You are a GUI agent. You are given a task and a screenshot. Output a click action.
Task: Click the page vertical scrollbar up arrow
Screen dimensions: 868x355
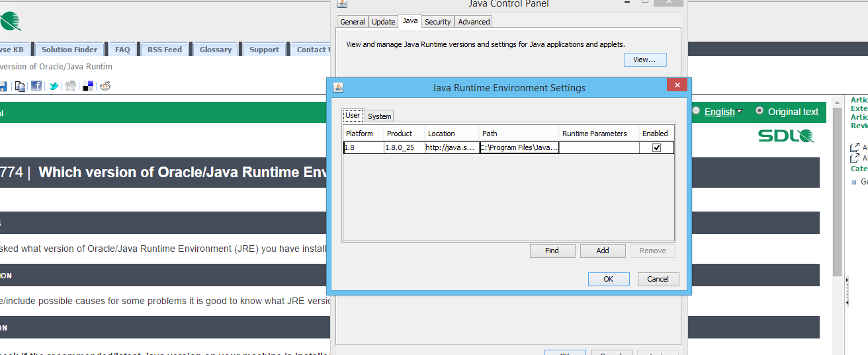coord(837,101)
